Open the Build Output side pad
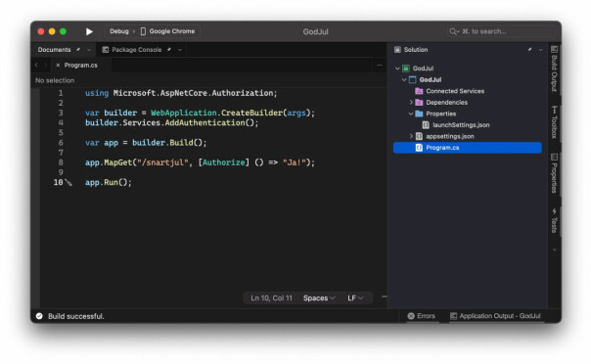This screenshot has height=364, width=591. (554, 68)
